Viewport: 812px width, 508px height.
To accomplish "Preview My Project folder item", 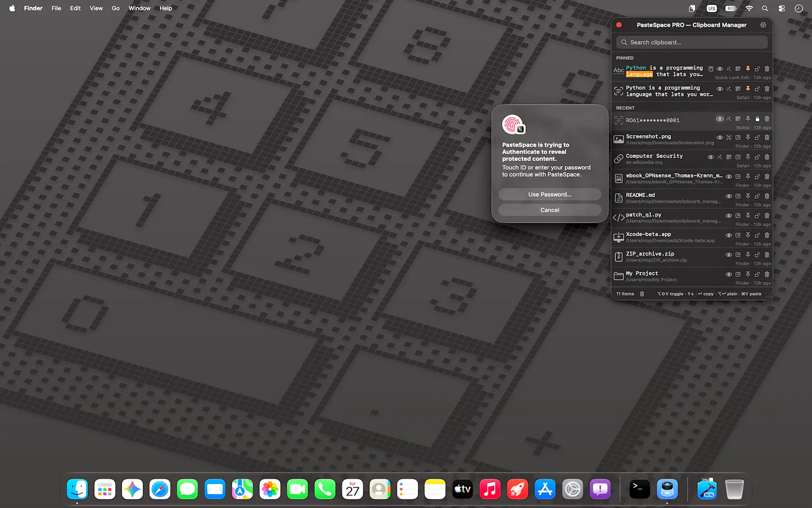I will [729, 274].
